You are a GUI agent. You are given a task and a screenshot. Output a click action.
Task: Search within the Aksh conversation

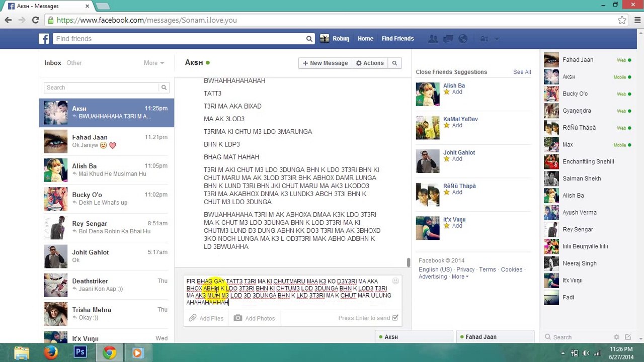[394, 63]
